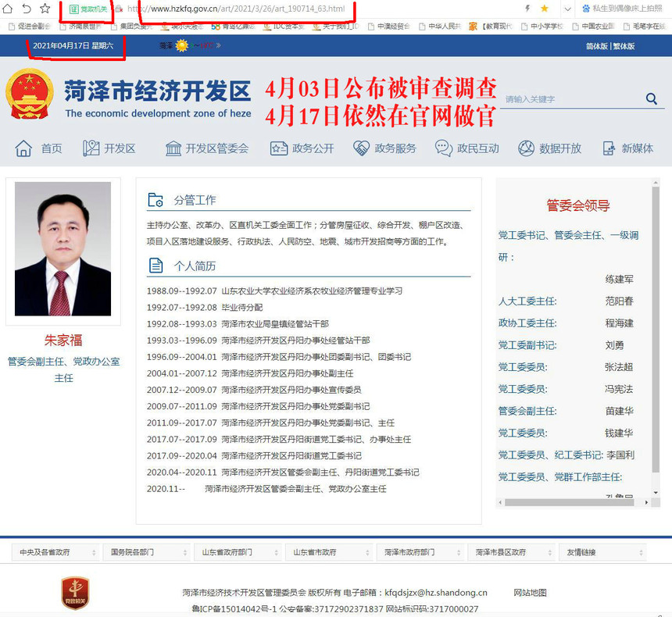Click the 请输入关键字 search field
Image resolution: width=672 pixels, height=617 pixels.
click(x=572, y=99)
